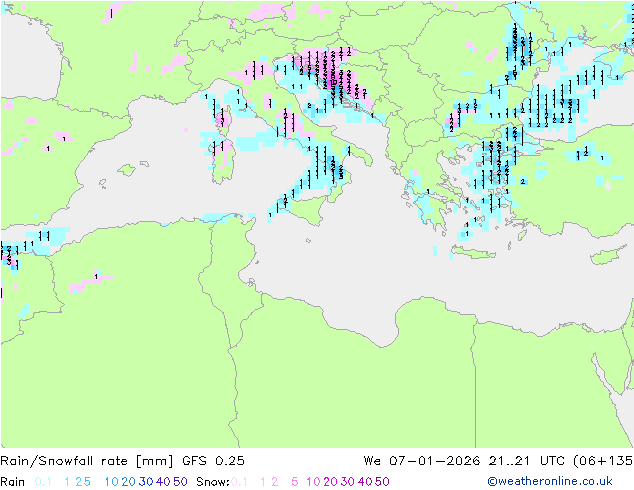This screenshot has height=490, width=634.
Task: Pick the Rain 20 legend value
Action: pyautogui.click(x=128, y=482)
